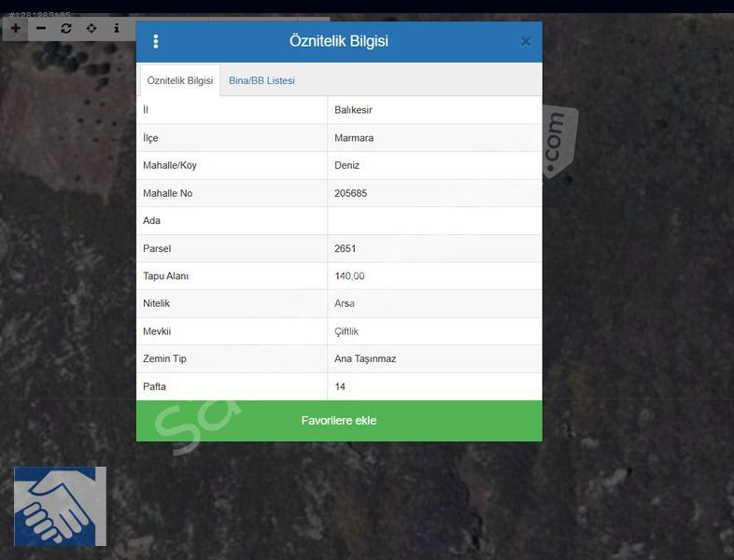Click the Ana Taşınmaz value
Image resolution: width=734 pixels, height=560 pixels.
365,358
